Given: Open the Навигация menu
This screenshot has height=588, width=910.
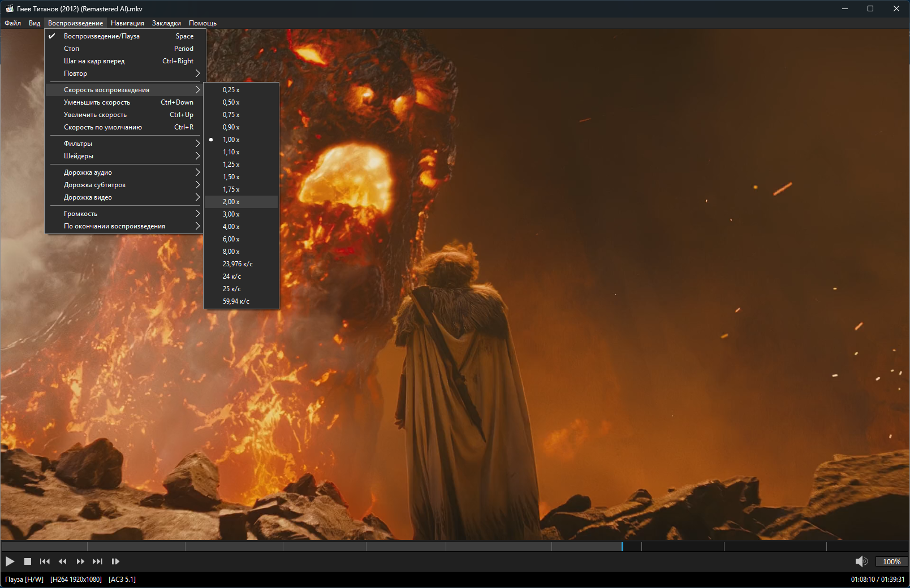Looking at the screenshot, I should click(127, 23).
